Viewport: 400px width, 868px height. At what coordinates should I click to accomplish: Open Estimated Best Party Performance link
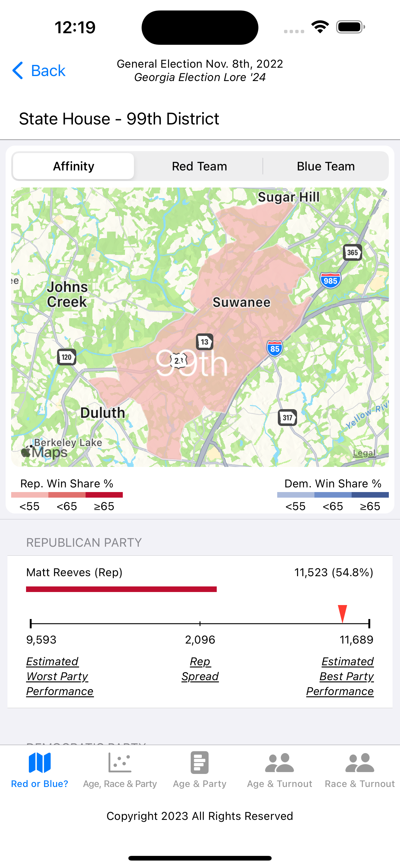[340, 676]
